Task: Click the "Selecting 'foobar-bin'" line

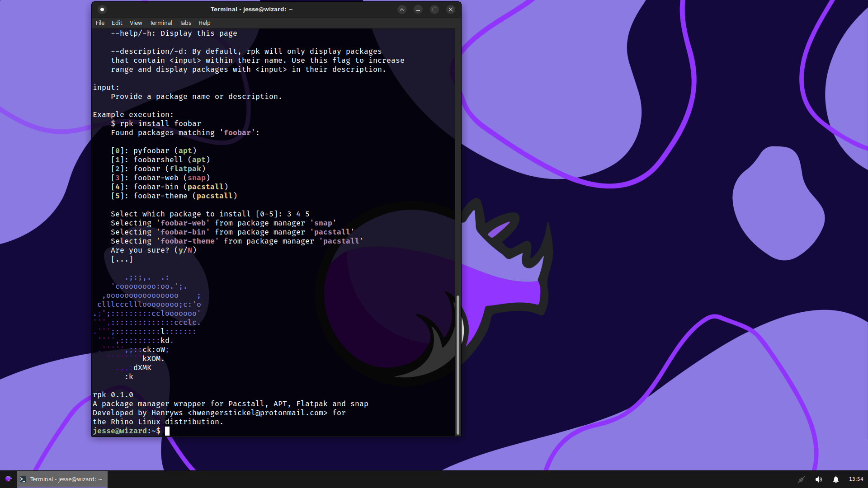Action: point(233,232)
